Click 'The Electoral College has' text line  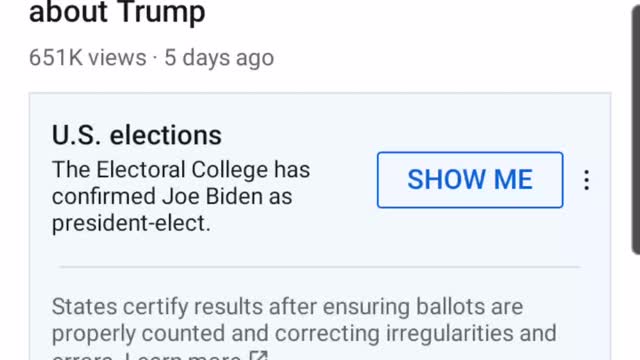coord(181,169)
